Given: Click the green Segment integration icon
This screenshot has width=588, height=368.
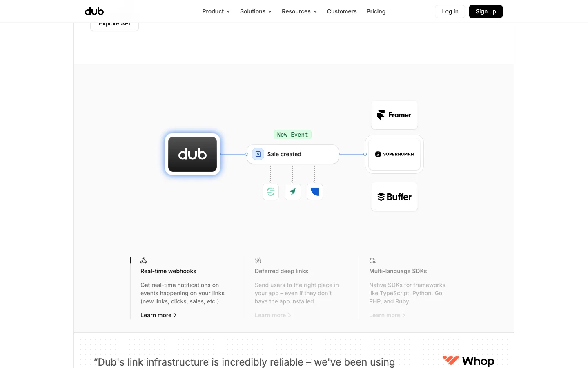Looking at the screenshot, I should 271,192.
